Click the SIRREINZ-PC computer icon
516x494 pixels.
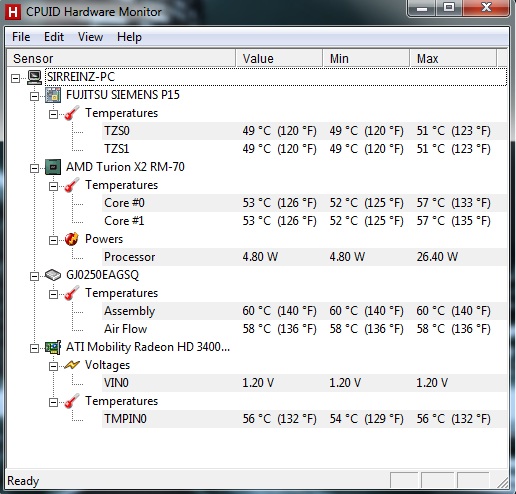coord(34,77)
